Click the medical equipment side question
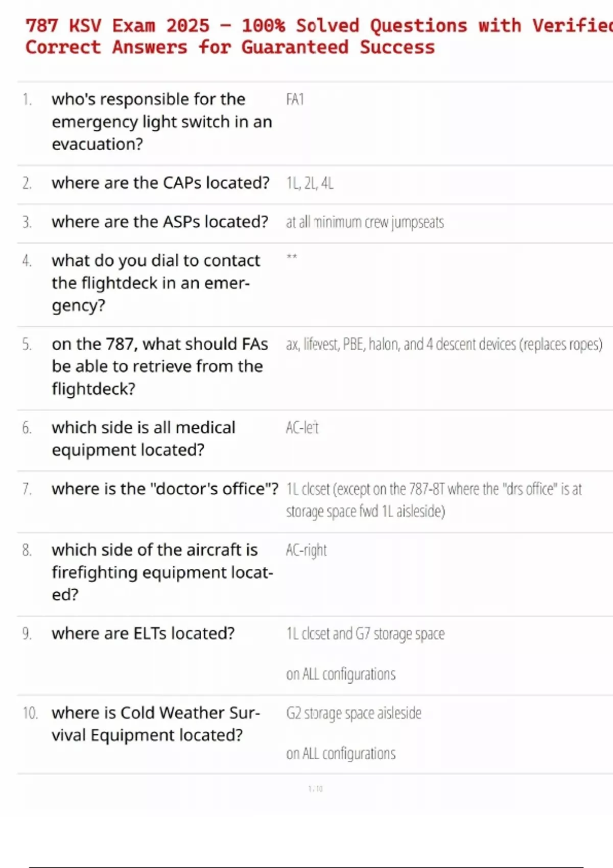This screenshot has width=613, height=868. pyautogui.click(x=143, y=439)
